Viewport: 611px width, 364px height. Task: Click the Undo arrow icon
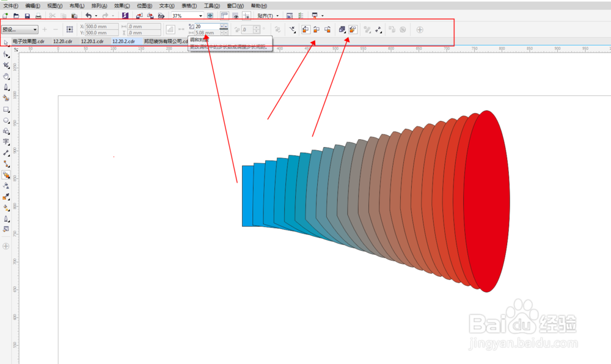pyautogui.click(x=89, y=15)
